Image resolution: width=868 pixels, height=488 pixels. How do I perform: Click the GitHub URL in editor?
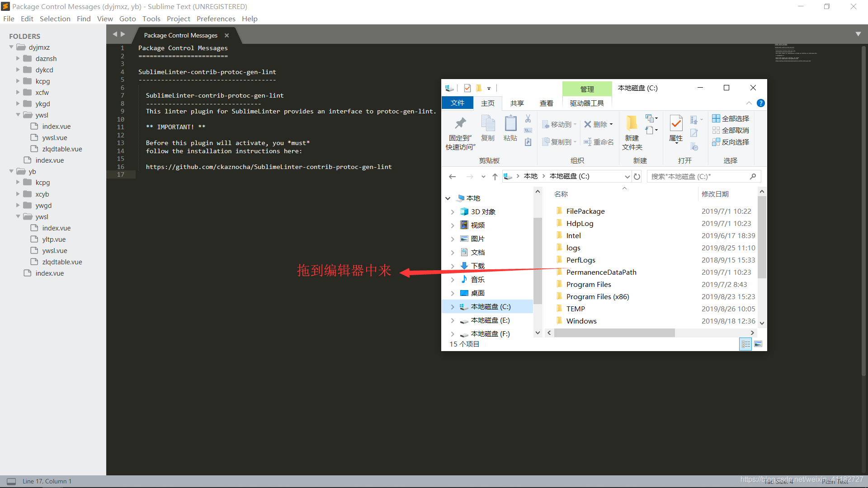click(269, 167)
